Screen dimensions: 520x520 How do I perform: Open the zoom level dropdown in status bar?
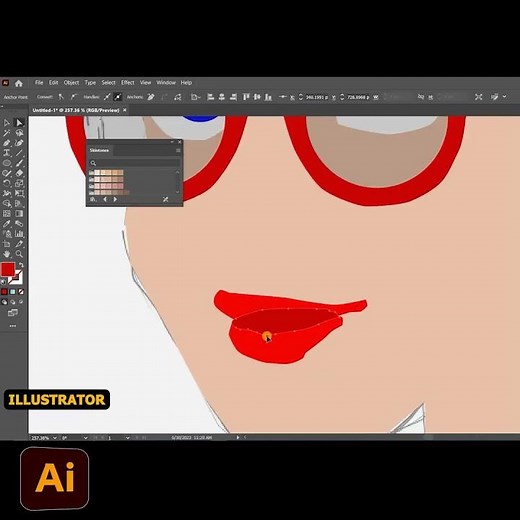[x=55, y=438]
